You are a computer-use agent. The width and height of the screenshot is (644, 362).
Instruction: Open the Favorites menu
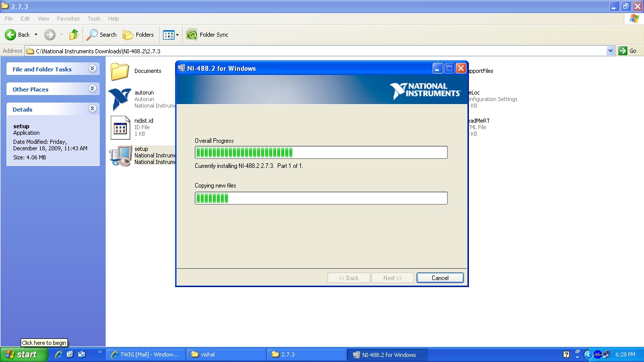pyautogui.click(x=68, y=19)
